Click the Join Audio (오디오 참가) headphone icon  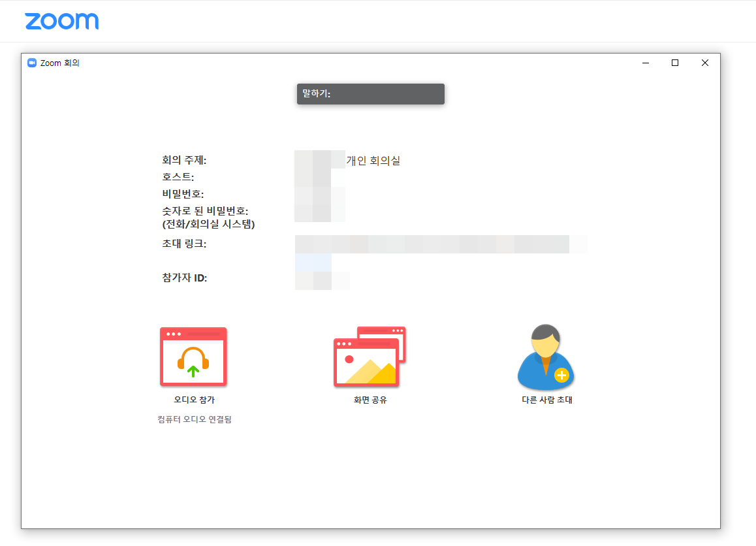coord(193,357)
